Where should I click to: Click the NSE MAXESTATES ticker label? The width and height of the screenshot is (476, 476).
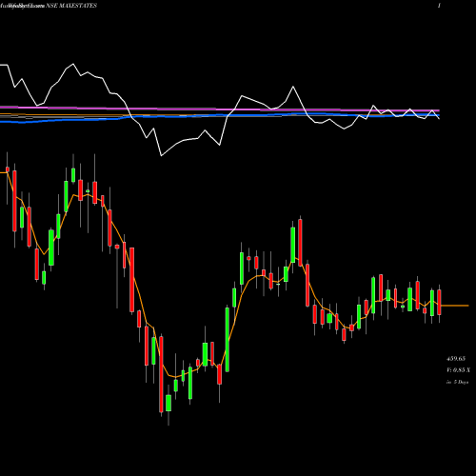(71, 6)
